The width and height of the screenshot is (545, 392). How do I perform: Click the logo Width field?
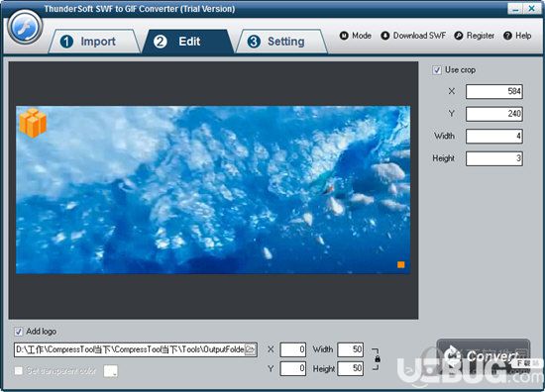click(x=351, y=349)
